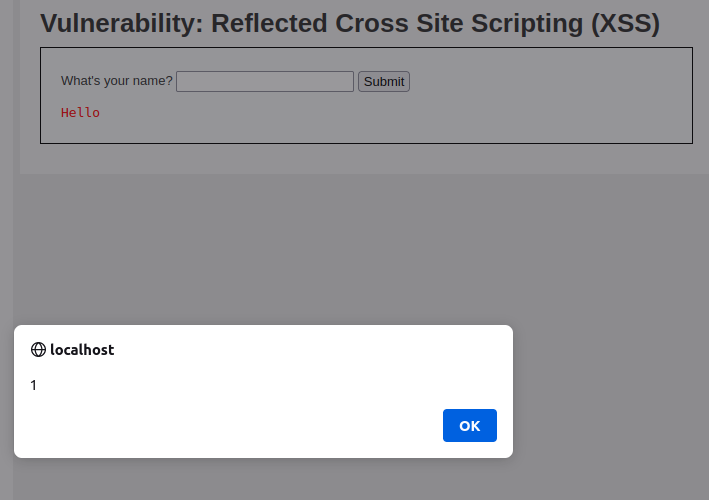Click the darker strip along the left page edge
This screenshot has height=500, width=709.
(x=6, y=181)
